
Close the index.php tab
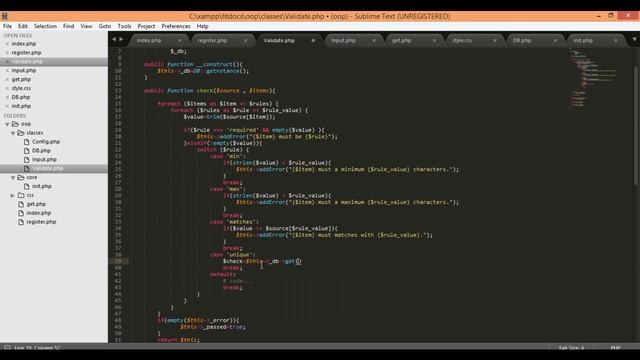tap(180, 40)
